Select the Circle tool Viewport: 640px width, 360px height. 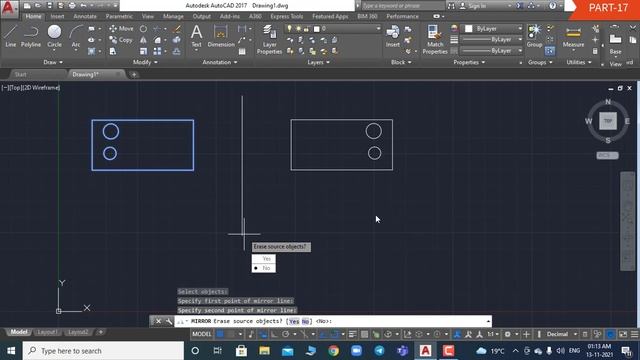point(54,36)
